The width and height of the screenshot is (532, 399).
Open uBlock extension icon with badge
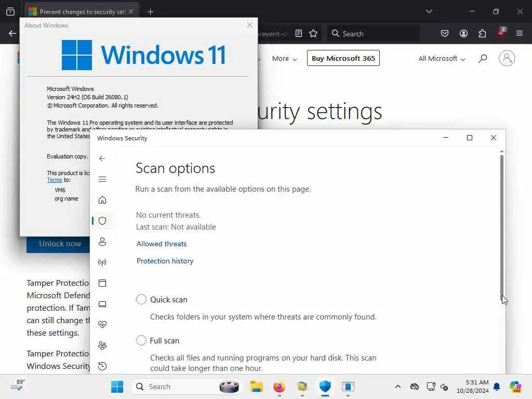click(x=501, y=33)
